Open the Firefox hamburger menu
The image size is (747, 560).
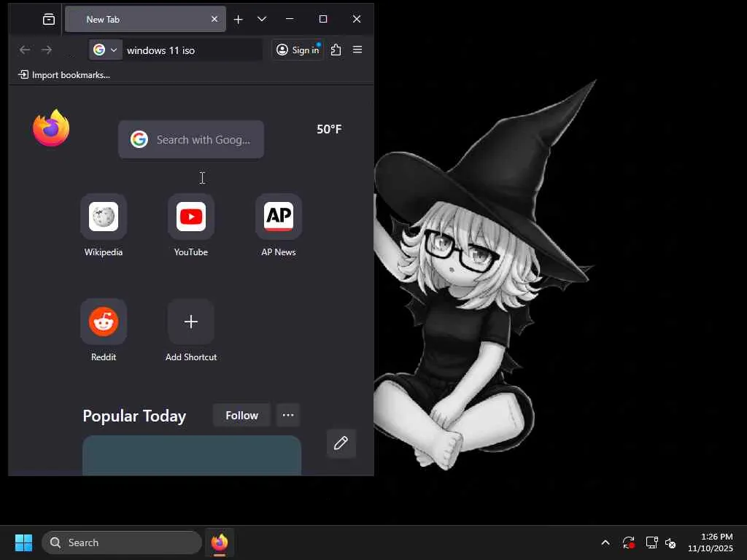click(357, 50)
